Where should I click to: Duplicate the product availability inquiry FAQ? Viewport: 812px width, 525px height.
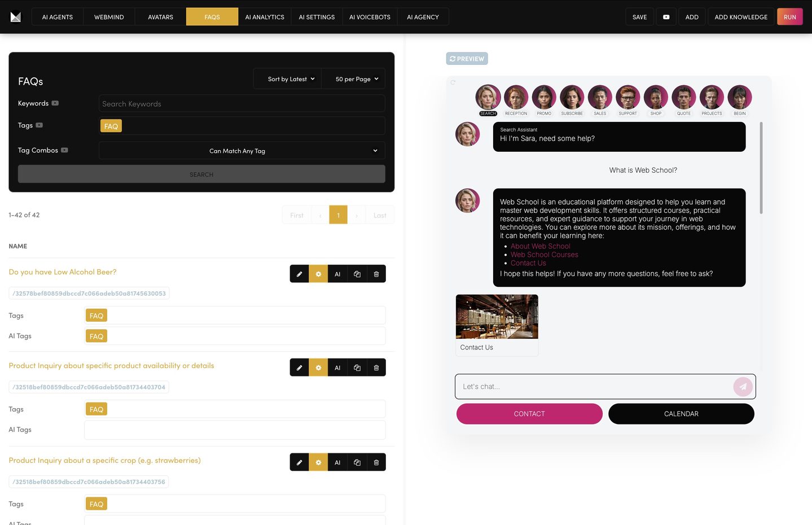point(357,368)
